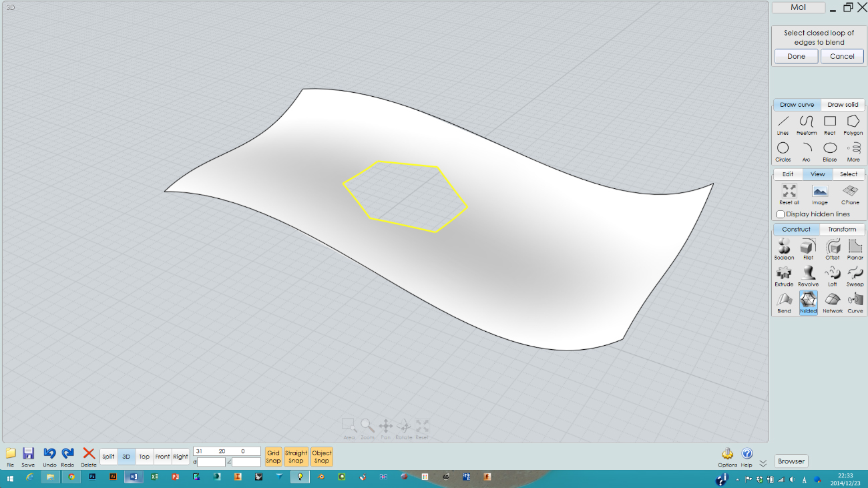Switch to the Front viewport
868x488 pixels.
coord(162,457)
